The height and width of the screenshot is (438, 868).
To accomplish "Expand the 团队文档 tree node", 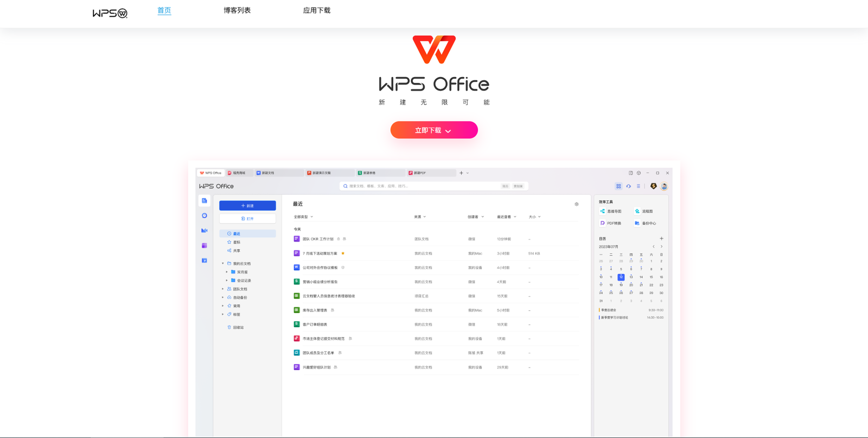I will (x=223, y=289).
